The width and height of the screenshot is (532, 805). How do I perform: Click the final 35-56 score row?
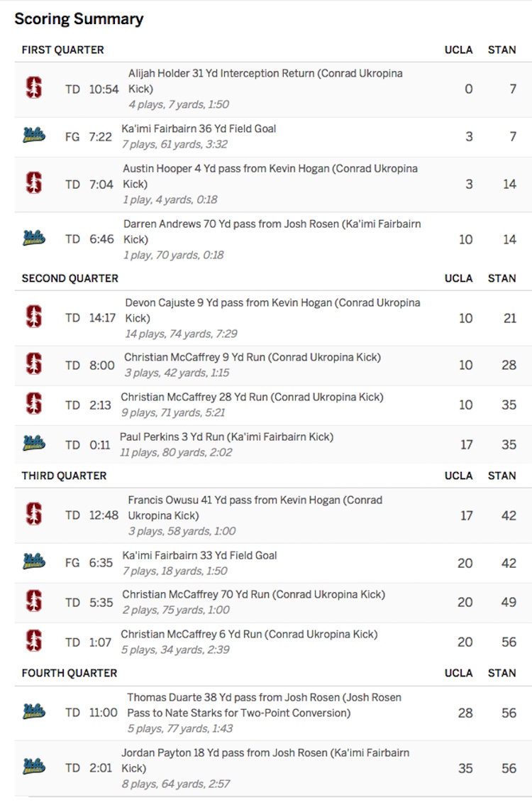[x=273, y=768]
